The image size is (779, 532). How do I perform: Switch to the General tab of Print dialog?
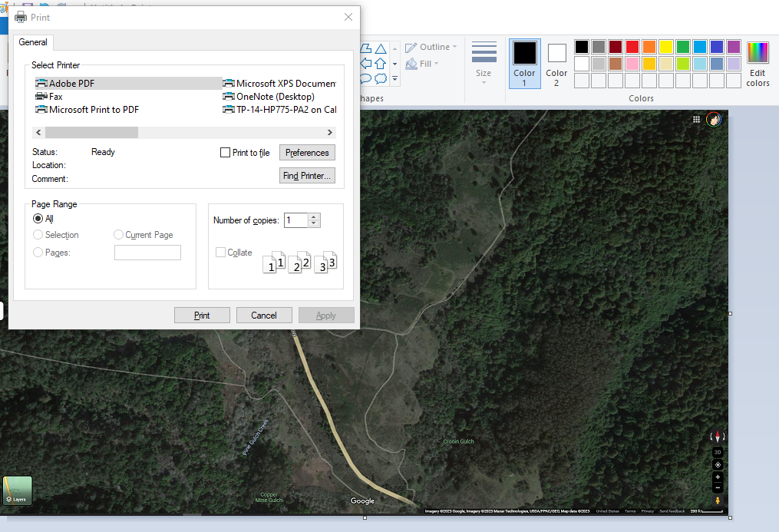(x=33, y=42)
